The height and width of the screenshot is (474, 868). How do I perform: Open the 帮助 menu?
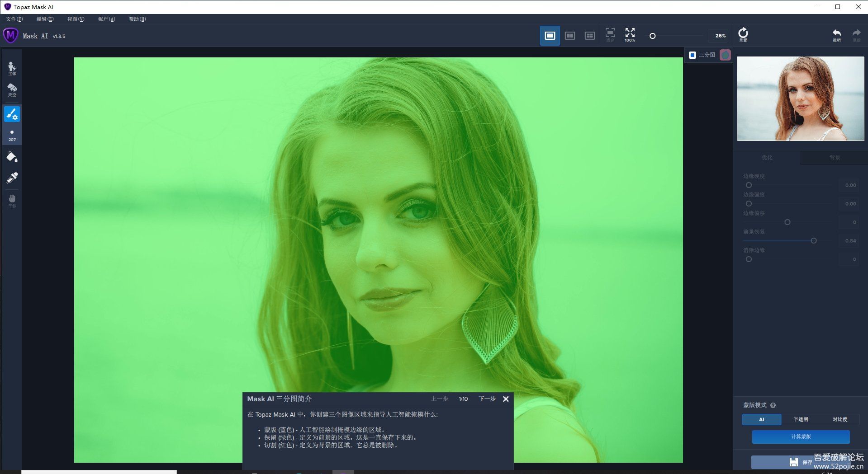point(136,19)
